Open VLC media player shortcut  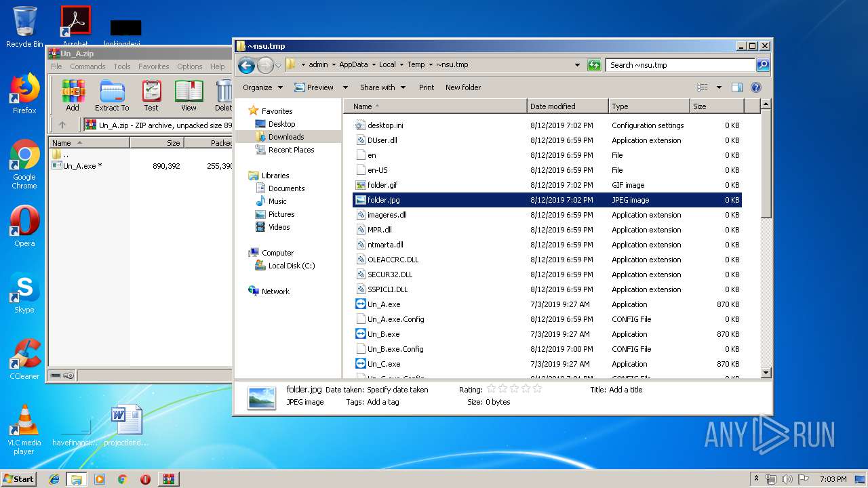click(24, 430)
